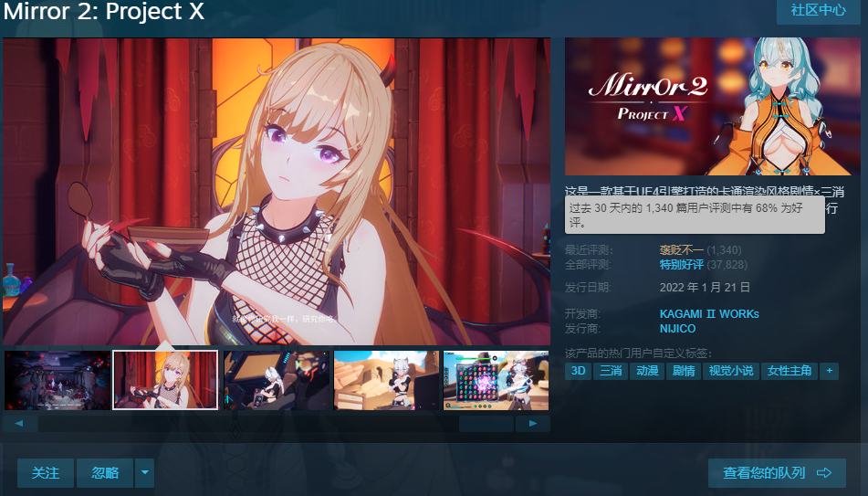The image size is (868, 496).
Task: Click the 忽略 ignore button
Action: 105,473
